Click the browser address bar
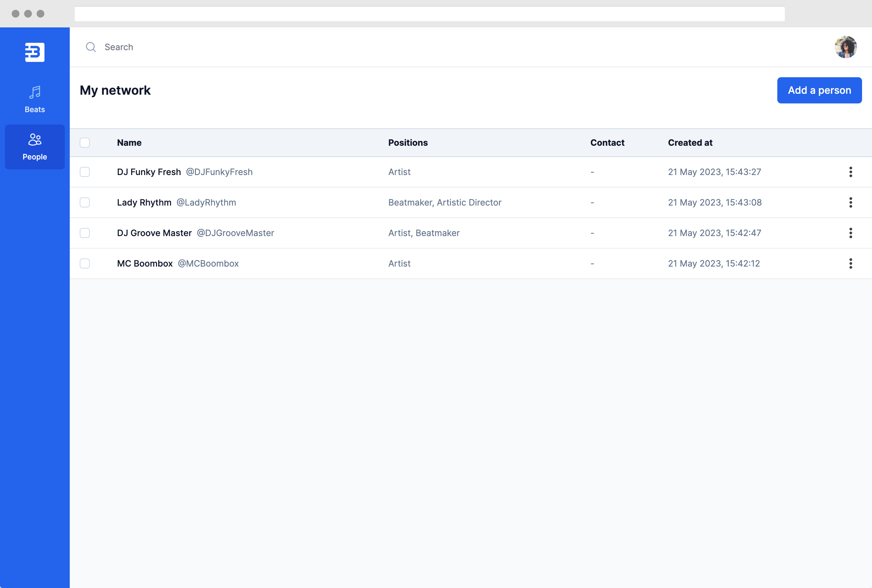 [x=430, y=14]
